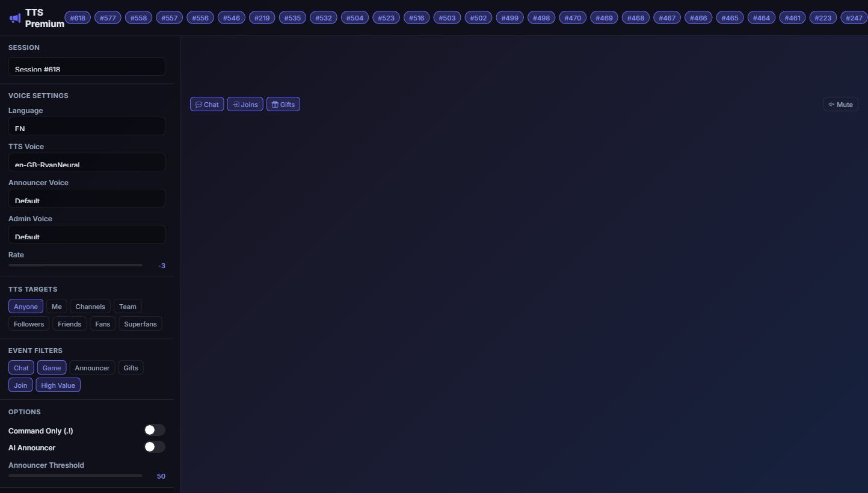Toggle the Gifts event filter
Image resolution: width=868 pixels, height=493 pixels.
[x=131, y=367]
